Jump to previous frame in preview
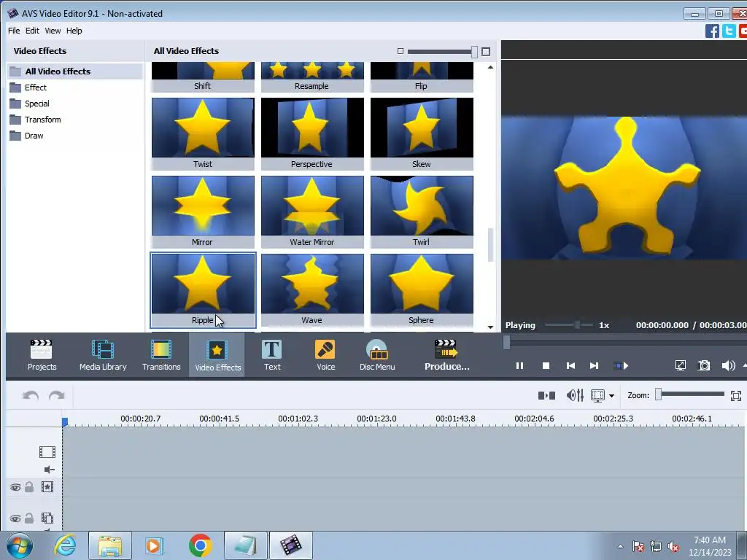Screen dimensions: 747x560 click(570, 366)
